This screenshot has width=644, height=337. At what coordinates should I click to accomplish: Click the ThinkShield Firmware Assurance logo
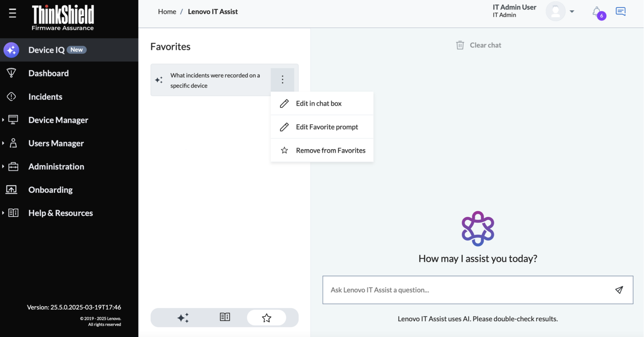[x=63, y=18]
